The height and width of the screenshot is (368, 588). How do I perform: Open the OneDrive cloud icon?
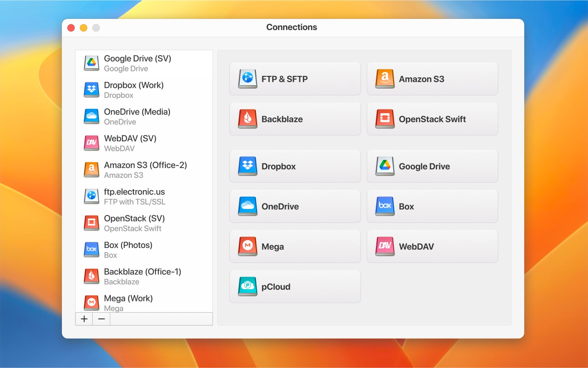click(247, 206)
